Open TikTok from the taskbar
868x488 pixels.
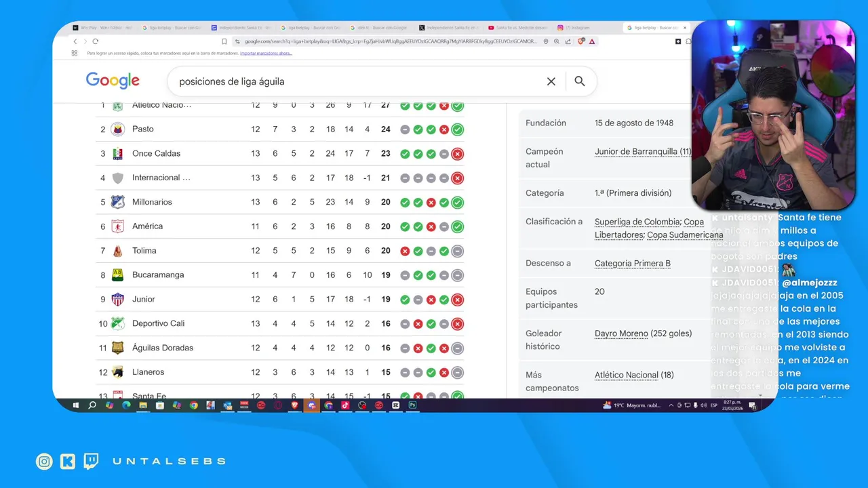coord(345,405)
